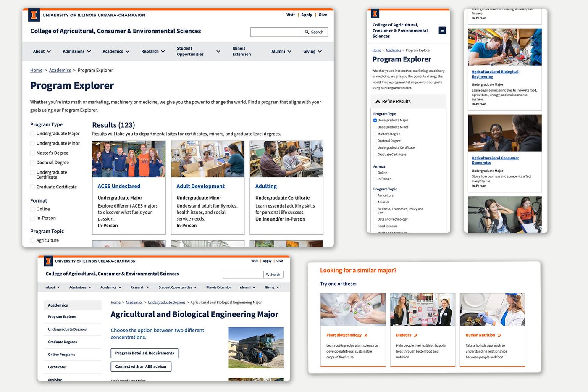Click the Search button in the top-left window
The width and height of the screenshot is (588, 392).
click(x=315, y=32)
